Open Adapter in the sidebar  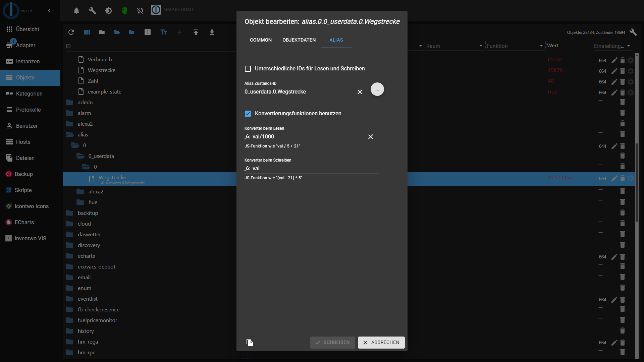[30, 45]
